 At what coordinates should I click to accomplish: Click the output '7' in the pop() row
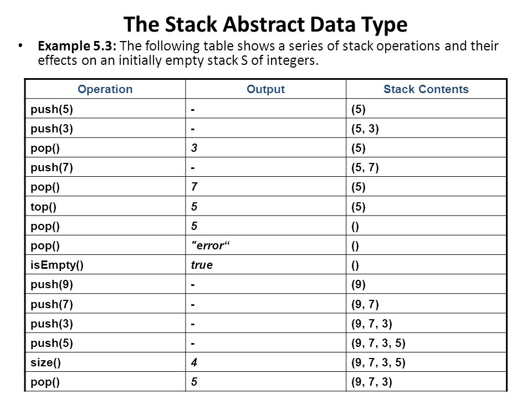(x=265, y=187)
